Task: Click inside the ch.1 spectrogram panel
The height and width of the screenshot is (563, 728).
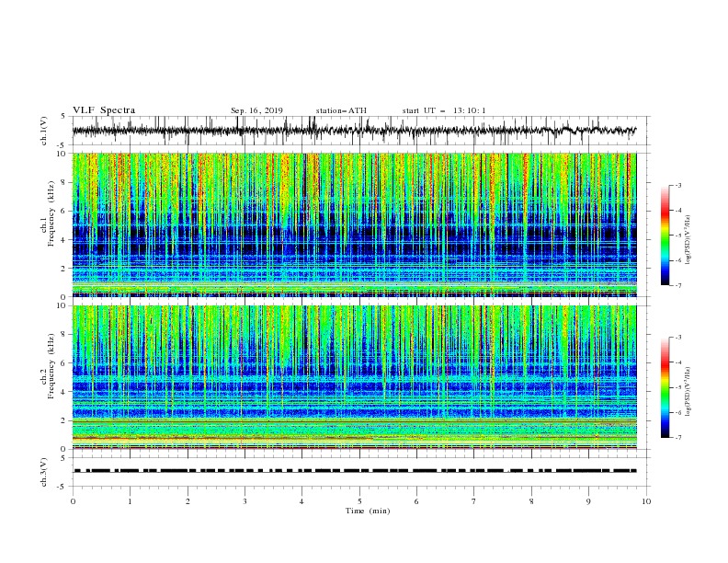Action: (354, 224)
